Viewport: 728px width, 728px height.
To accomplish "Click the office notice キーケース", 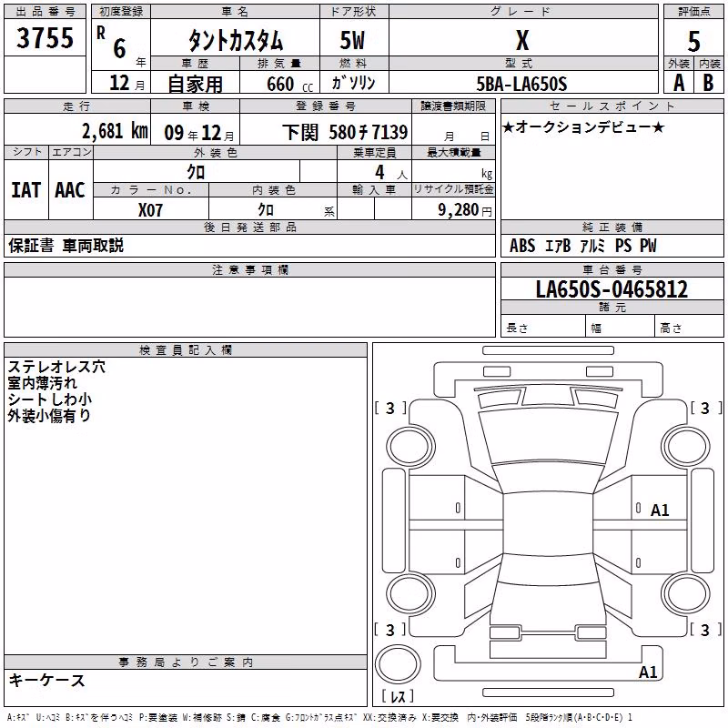I will [47, 681].
